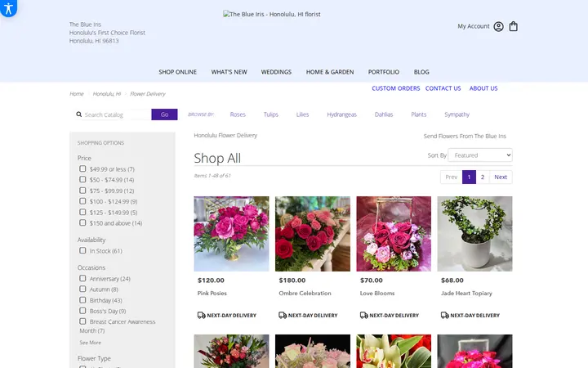The image size is (588, 368).
Task: Click the $180.00 price text
Action: (292, 280)
